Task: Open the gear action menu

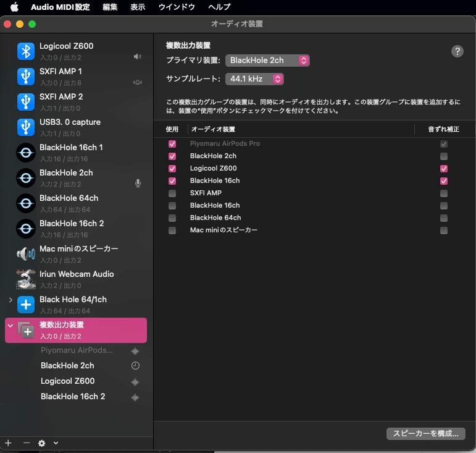Action: (x=42, y=443)
